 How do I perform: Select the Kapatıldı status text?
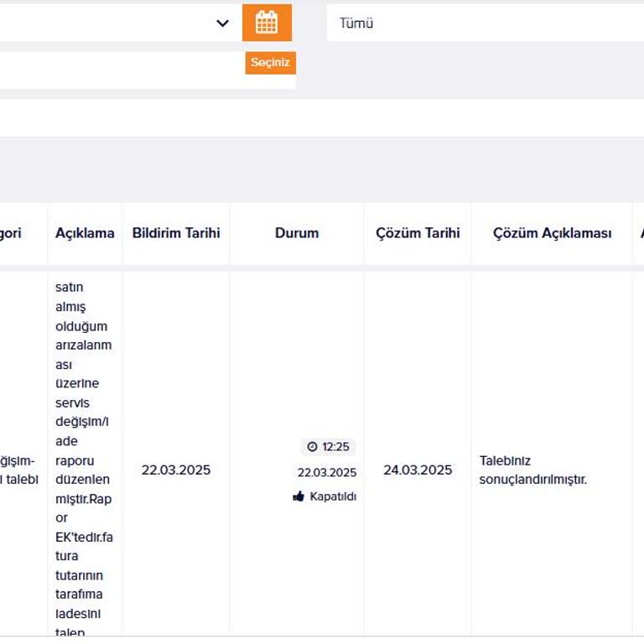tap(333, 496)
